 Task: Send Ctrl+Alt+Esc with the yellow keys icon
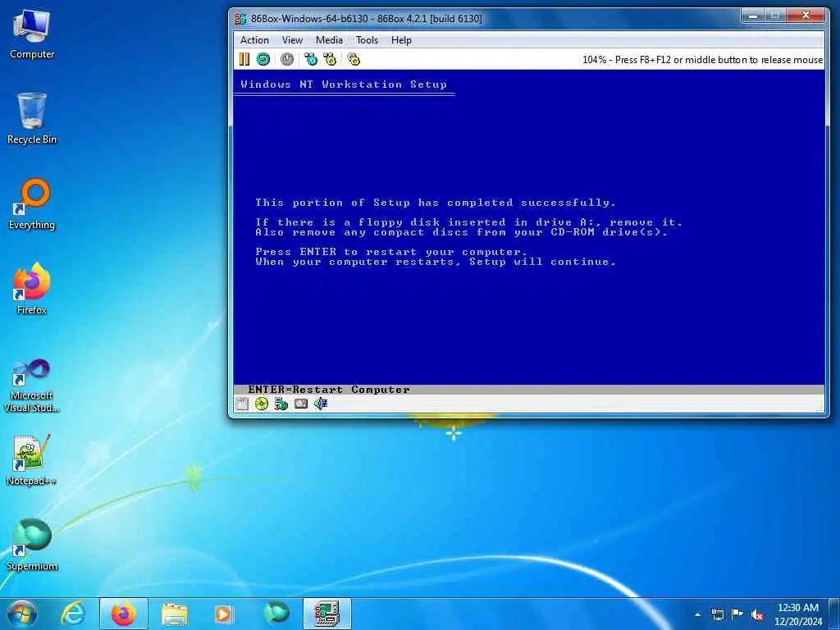pyautogui.click(x=330, y=59)
